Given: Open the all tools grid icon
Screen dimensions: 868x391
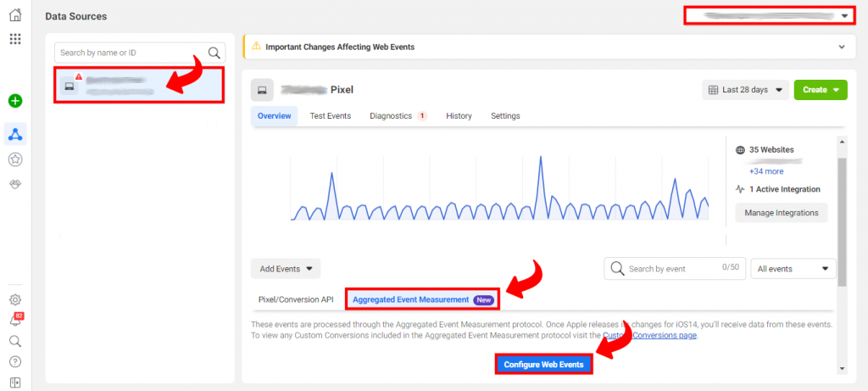Looking at the screenshot, I should [15, 39].
